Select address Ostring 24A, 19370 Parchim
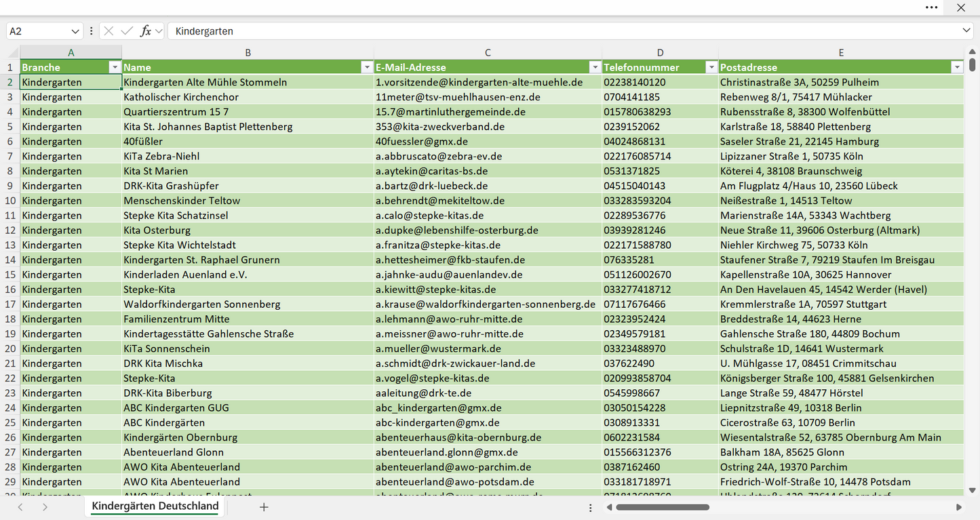 [x=841, y=466]
